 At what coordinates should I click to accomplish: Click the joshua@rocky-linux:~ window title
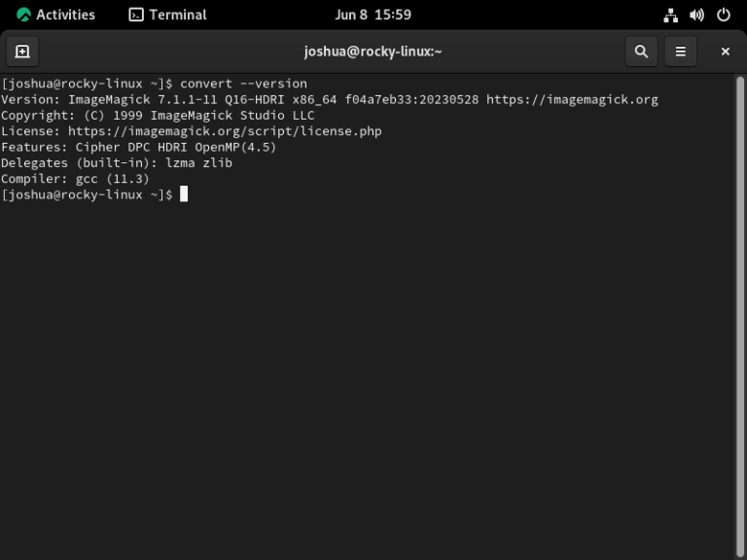pos(373,52)
